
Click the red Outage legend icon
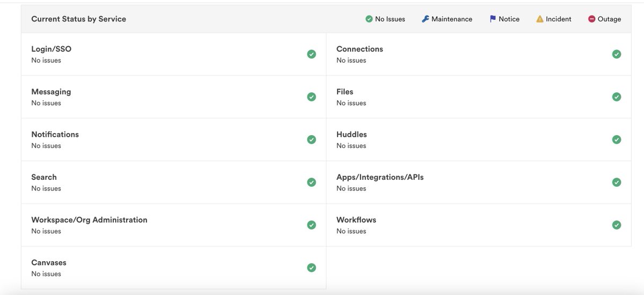click(592, 19)
